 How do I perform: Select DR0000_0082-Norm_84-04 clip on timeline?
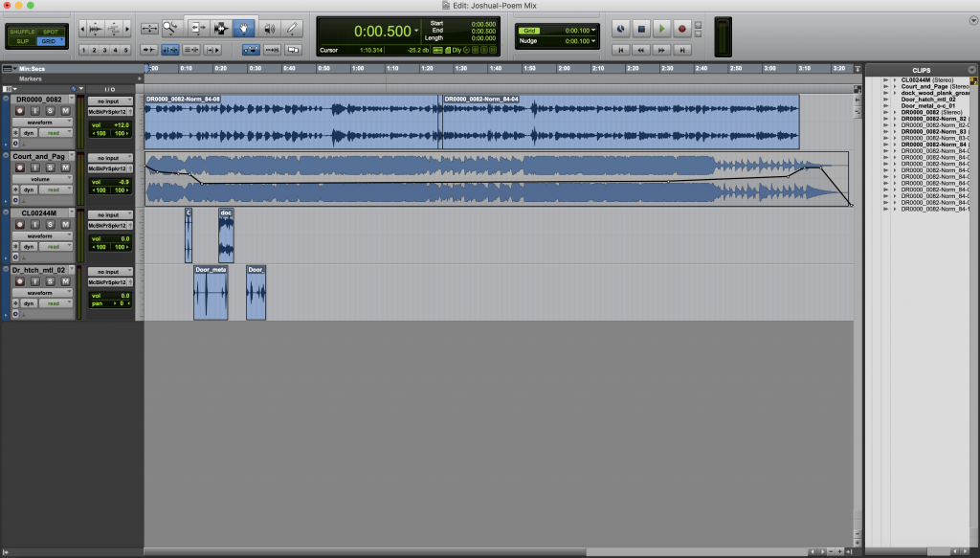click(x=620, y=122)
